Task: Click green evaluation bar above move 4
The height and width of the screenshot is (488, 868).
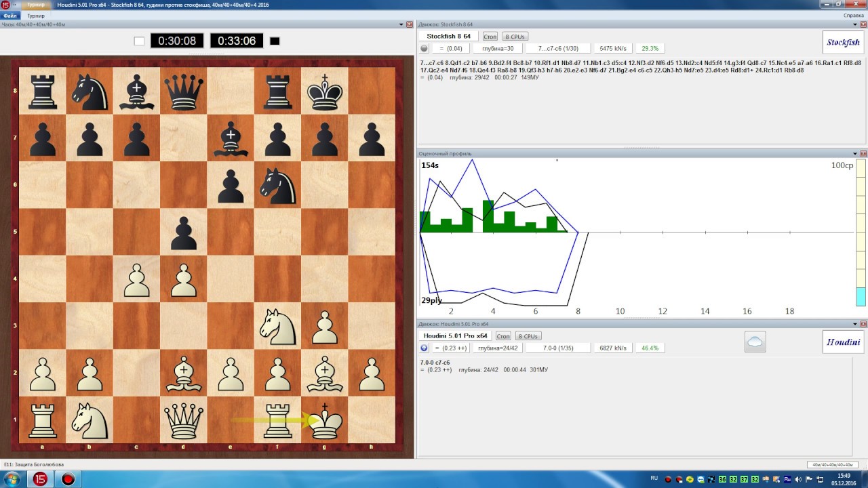Action: coord(488,216)
